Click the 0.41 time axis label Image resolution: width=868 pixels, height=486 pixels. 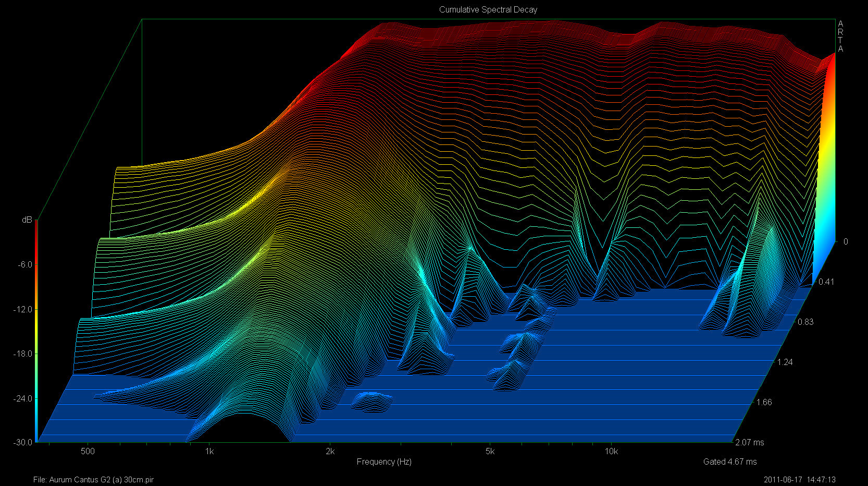point(826,282)
